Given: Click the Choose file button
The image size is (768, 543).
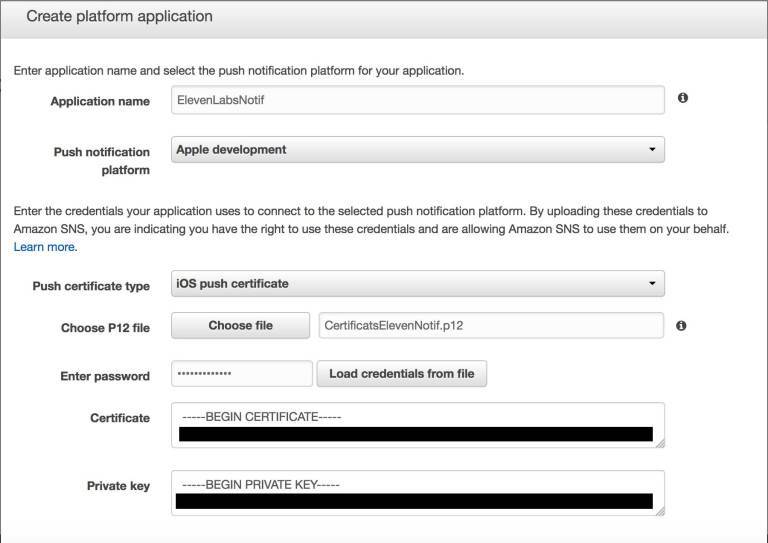Looking at the screenshot, I should tap(240, 326).
